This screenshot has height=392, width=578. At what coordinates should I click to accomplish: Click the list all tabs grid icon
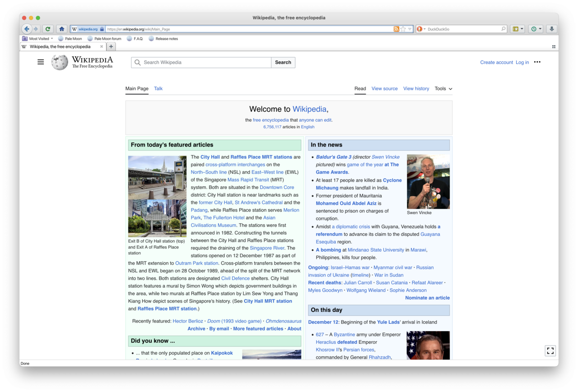pyautogui.click(x=554, y=46)
